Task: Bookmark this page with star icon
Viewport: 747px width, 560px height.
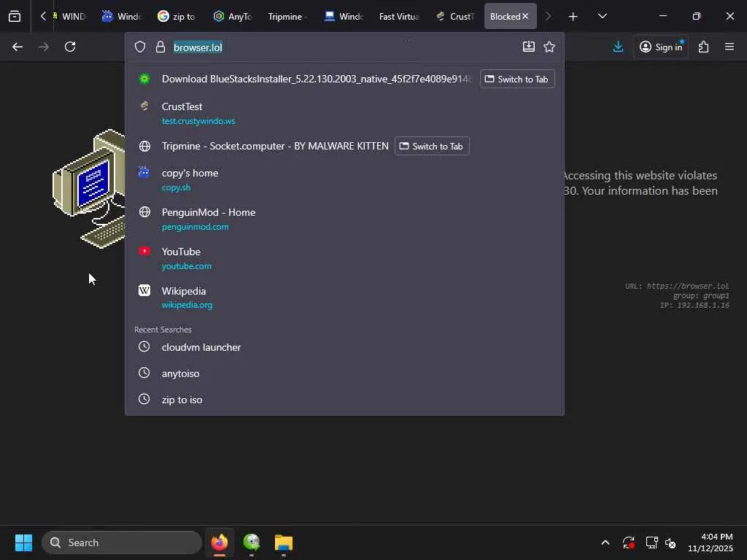Action: tap(549, 47)
